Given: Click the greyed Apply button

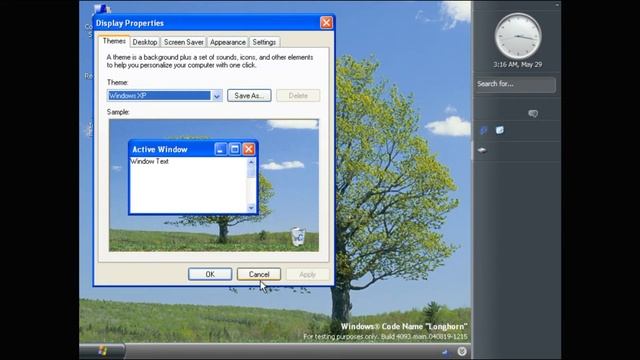Looking at the screenshot, I should 307,274.
